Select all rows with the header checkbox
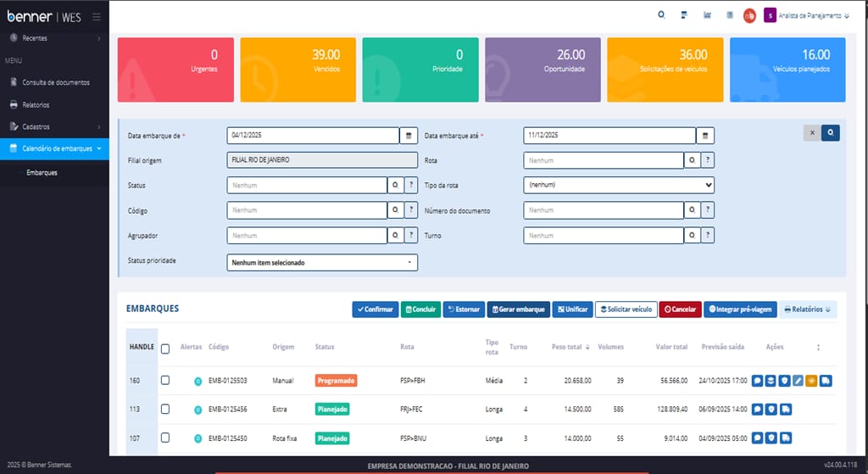The image size is (868, 474). 165,348
